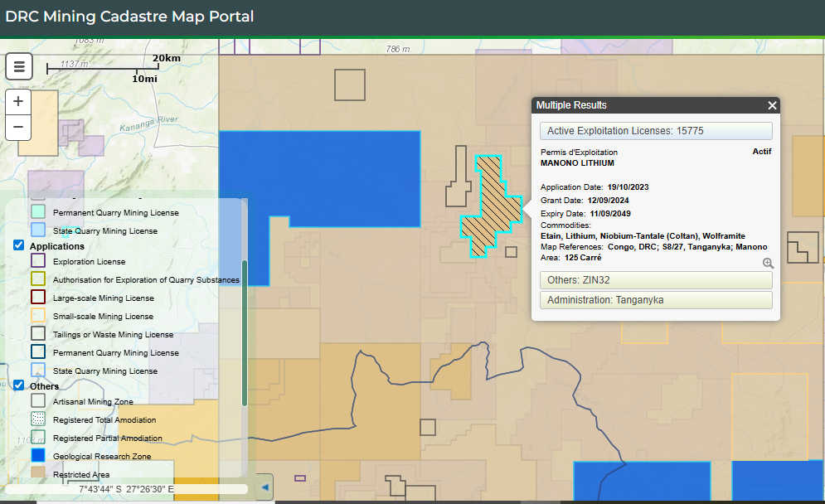Click the Restricted Area tan swatch

click(x=38, y=473)
